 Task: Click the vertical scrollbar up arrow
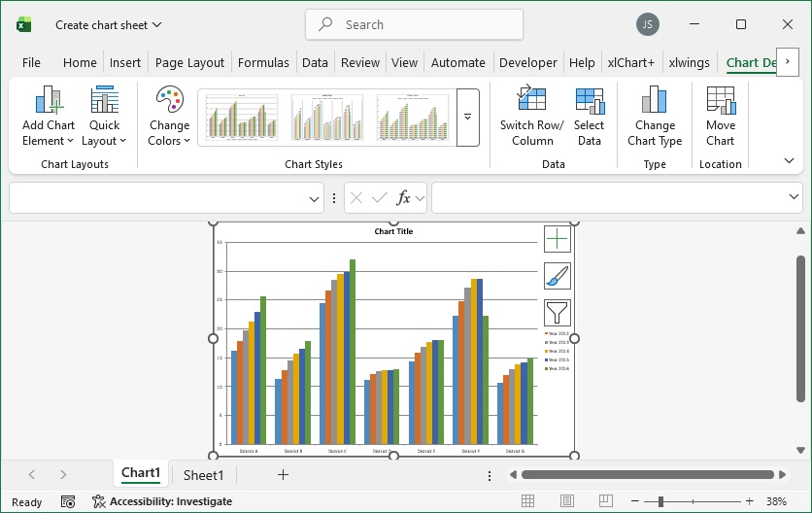click(800, 230)
